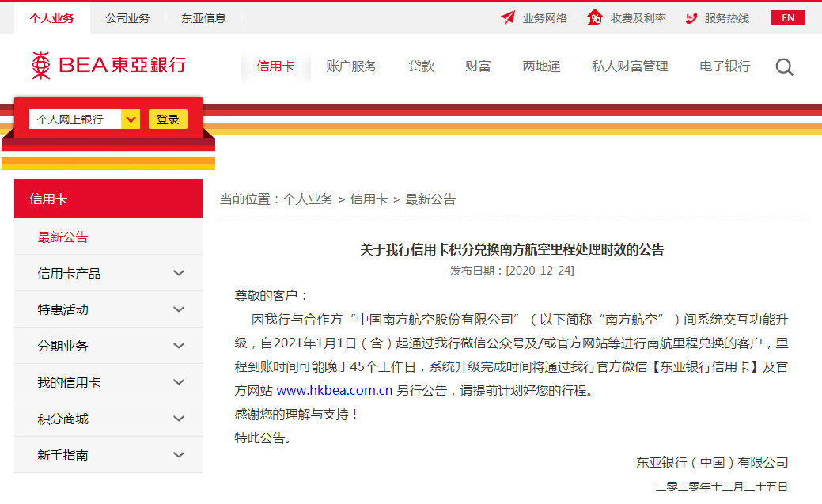Click 个人业务 in the breadcrumb
The width and height of the screenshot is (822, 504).
[309, 199]
